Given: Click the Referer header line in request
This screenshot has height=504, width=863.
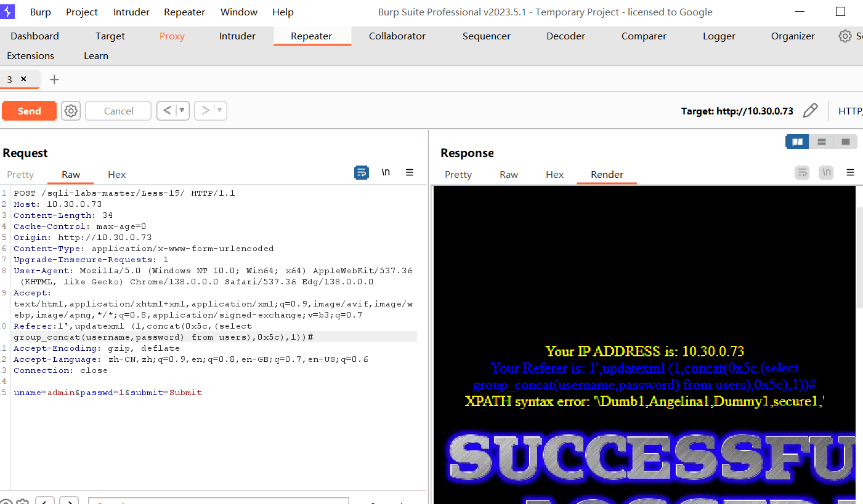Looking at the screenshot, I should 164,332.
